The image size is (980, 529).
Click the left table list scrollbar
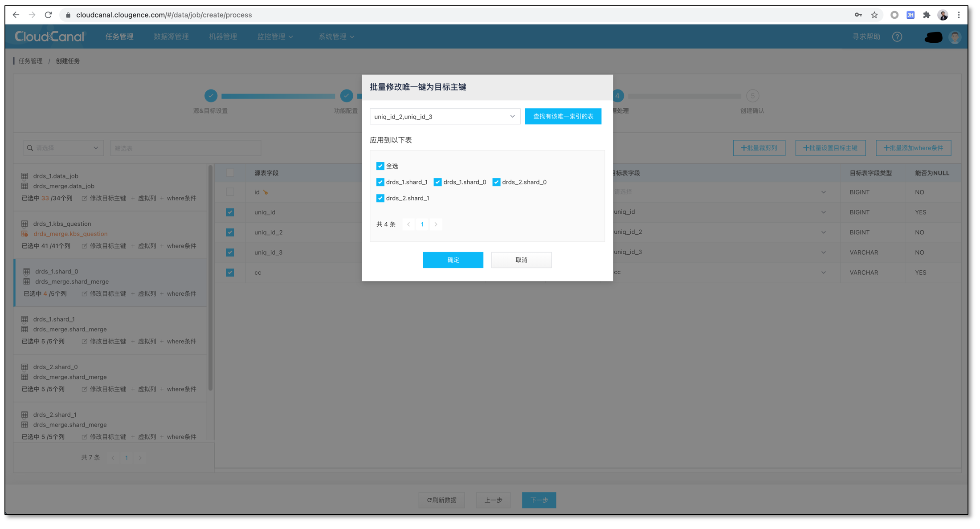[210, 278]
